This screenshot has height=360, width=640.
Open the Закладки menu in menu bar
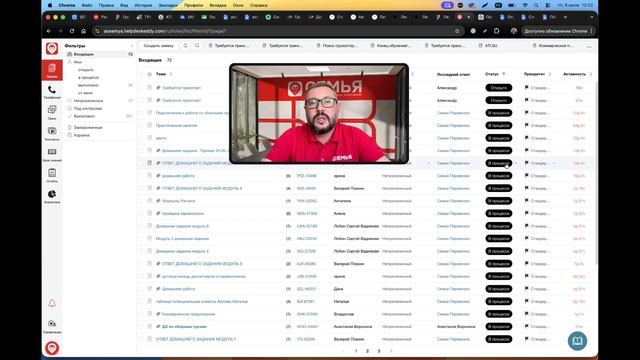(168, 5)
